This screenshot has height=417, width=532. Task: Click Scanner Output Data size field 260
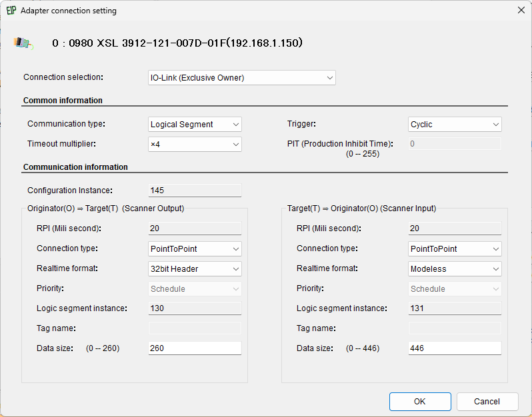coord(195,348)
